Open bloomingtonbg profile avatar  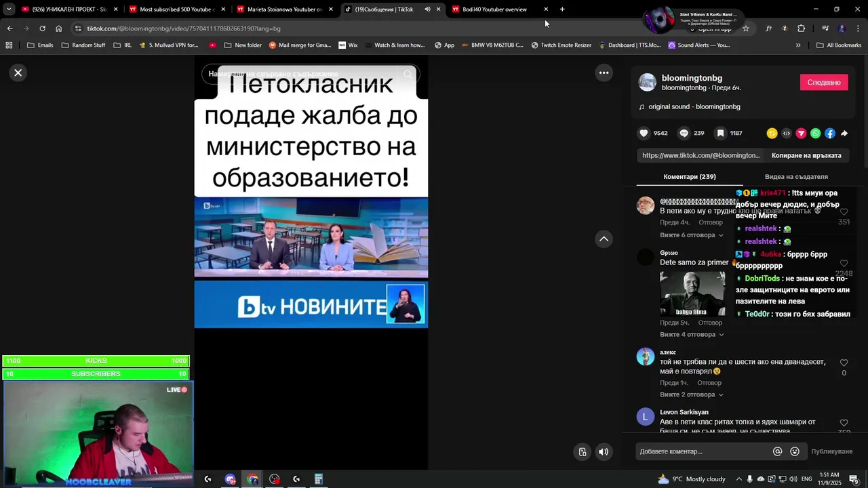[x=648, y=82]
